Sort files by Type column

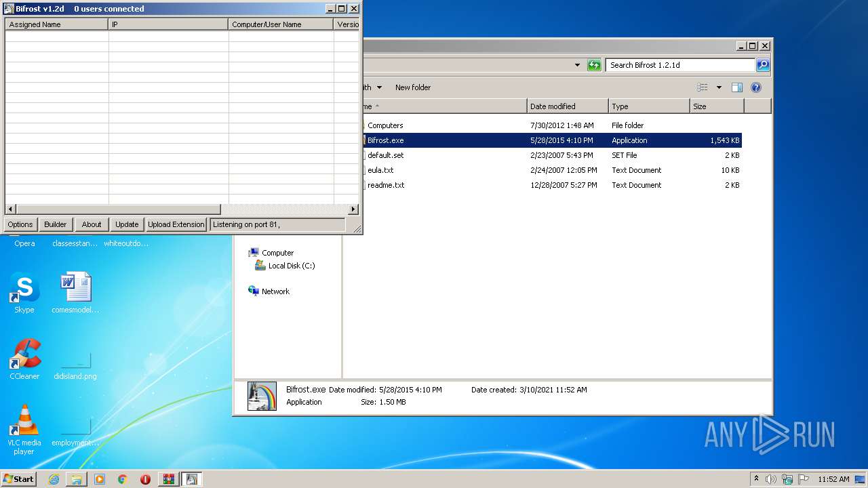649,106
